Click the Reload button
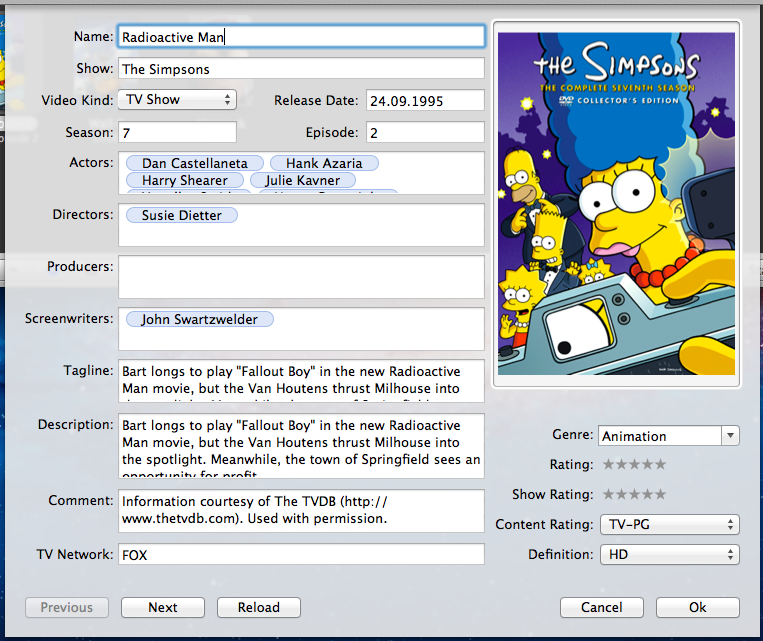The width and height of the screenshot is (763, 641). pyautogui.click(x=258, y=607)
